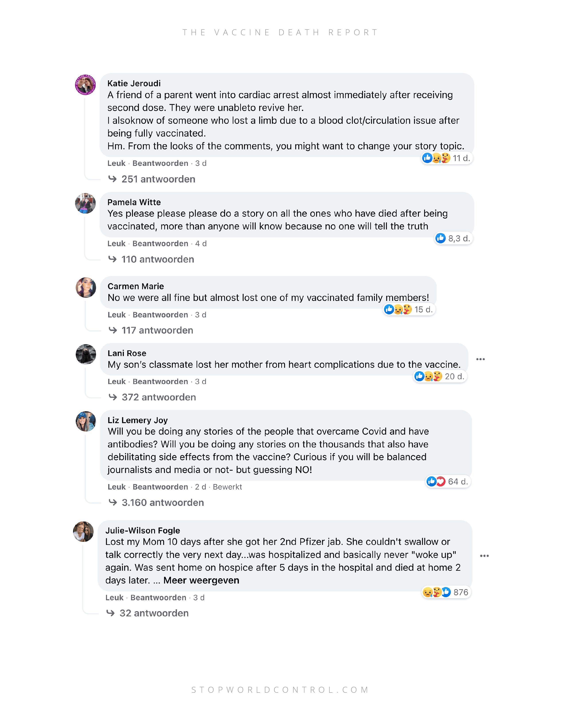Screen dimensions: 563x728
Task: Expand the 251 antwoorden under Katie Jeroudi
Action: [x=152, y=179]
